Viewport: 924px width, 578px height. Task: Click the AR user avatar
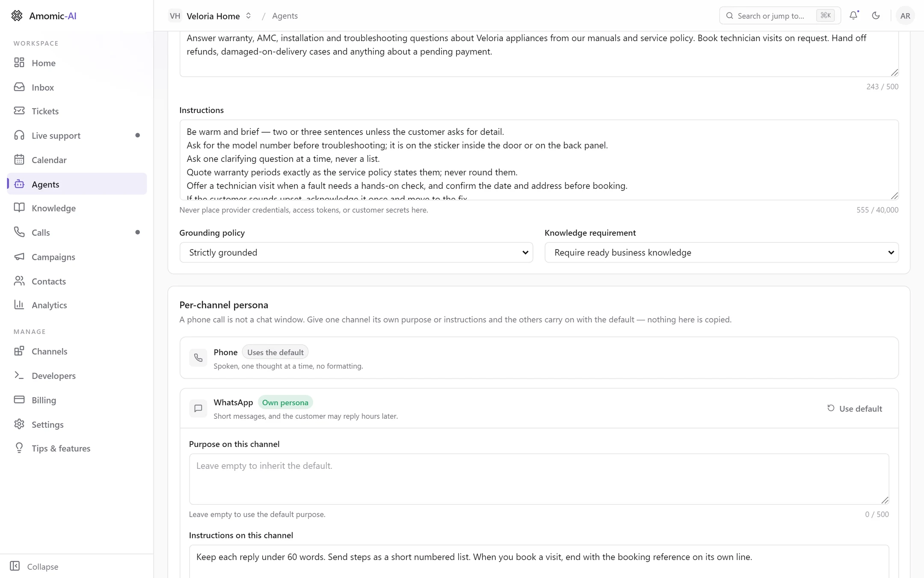(905, 16)
